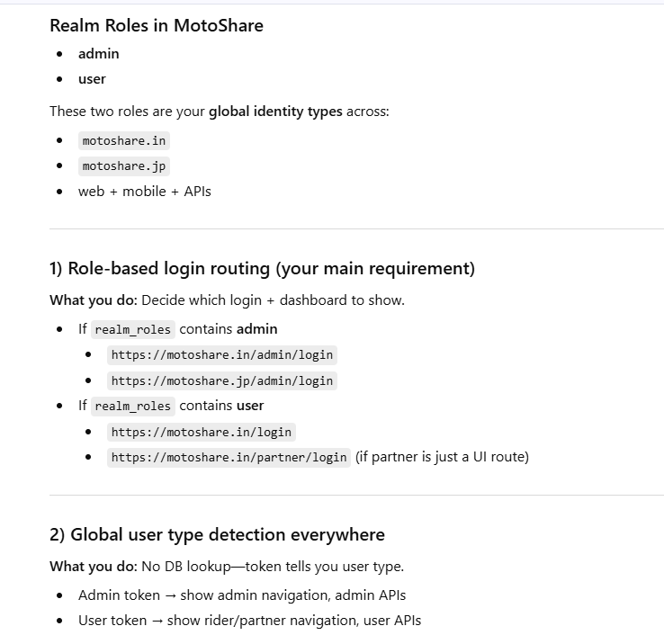Select the motoshare.jp code snippet
The image size is (664, 644).
123,166
